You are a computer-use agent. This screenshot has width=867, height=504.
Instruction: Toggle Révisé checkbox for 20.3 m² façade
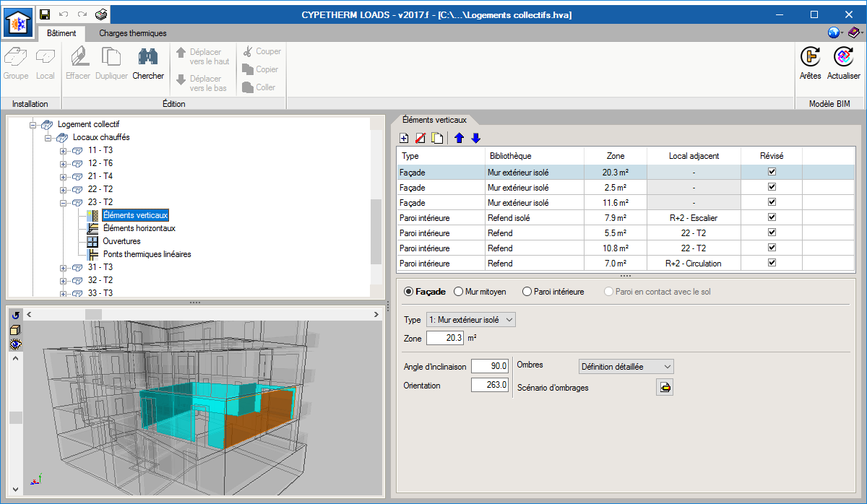point(772,172)
